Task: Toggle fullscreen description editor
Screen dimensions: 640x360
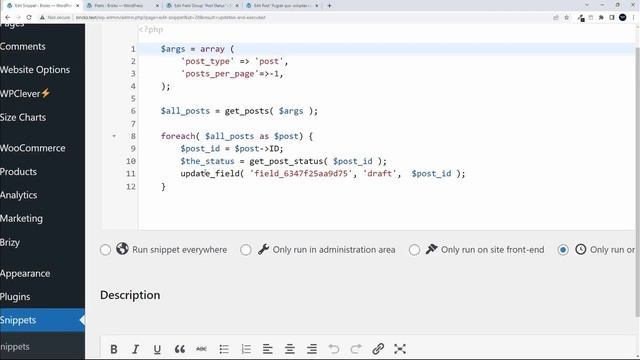Action: (400, 349)
